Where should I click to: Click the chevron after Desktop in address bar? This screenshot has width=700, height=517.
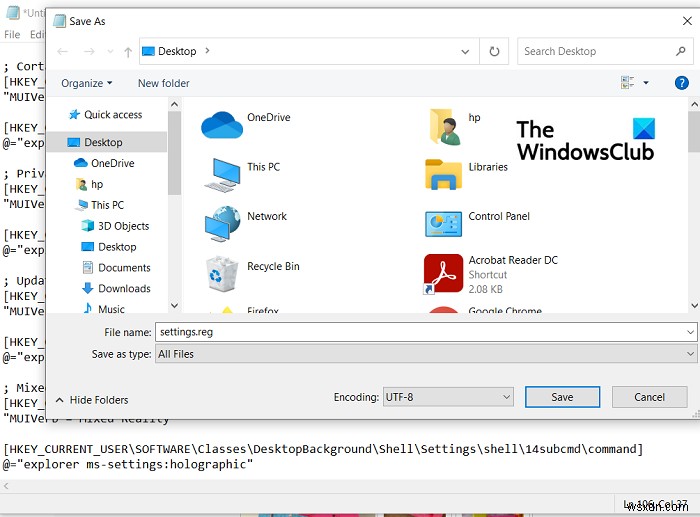[207, 51]
